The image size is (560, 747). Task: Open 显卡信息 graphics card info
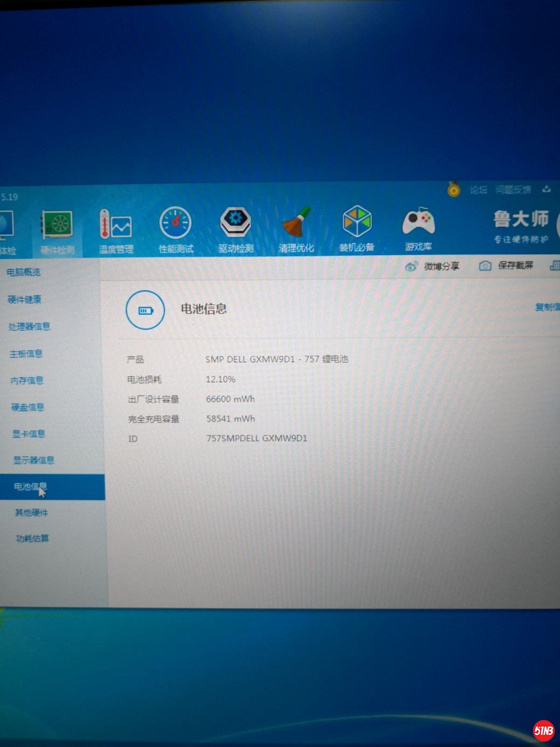(x=29, y=434)
